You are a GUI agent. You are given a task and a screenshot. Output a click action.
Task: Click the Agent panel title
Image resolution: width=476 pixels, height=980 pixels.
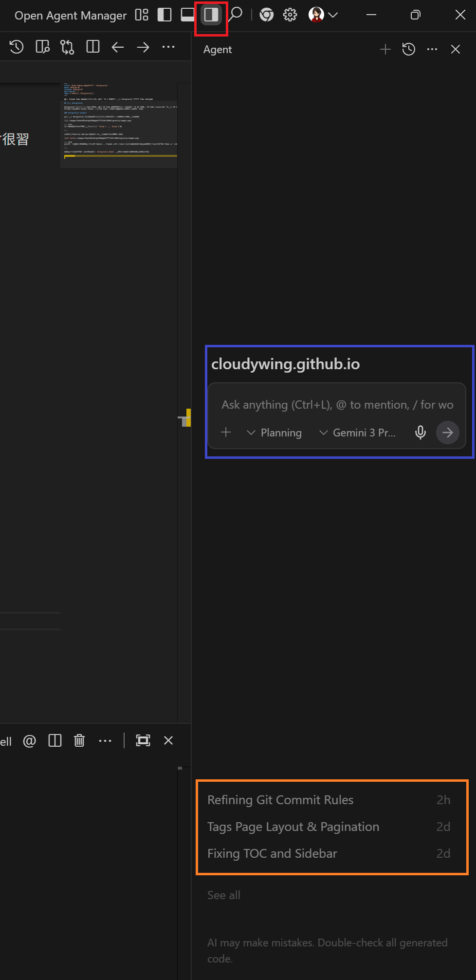click(218, 50)
